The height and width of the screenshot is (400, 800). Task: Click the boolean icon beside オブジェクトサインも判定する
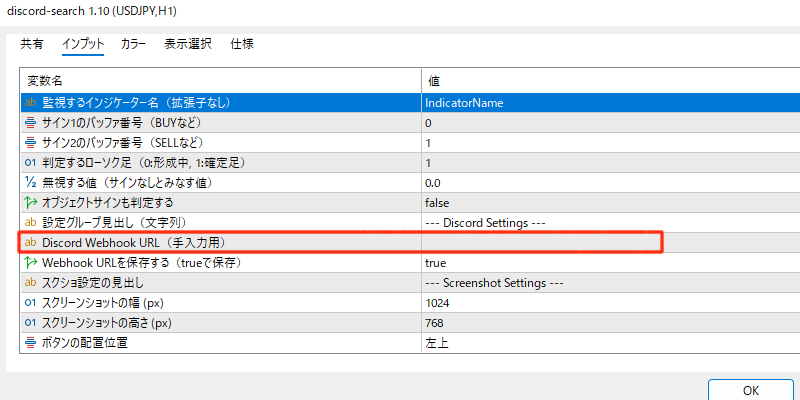[30, 203]
